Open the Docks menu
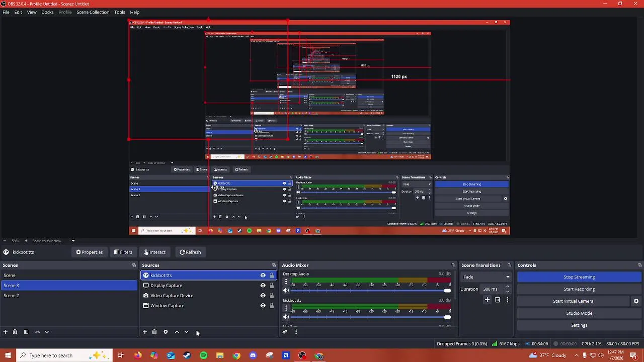 click(x=47, y=12)
